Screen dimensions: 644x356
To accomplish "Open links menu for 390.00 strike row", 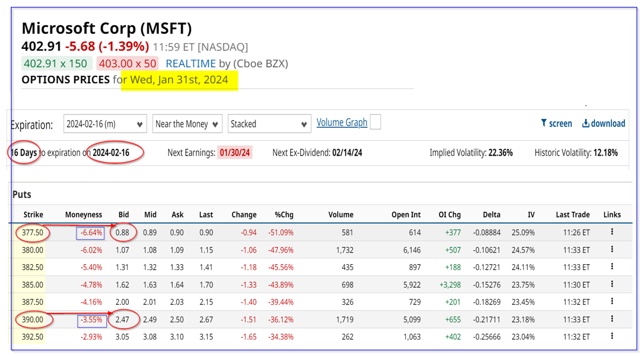I will (x=611, y=319).
